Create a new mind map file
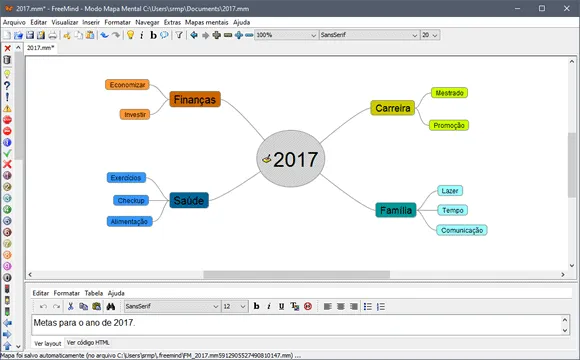The width and height of the screenshot is (580, 360). (x=7, y=35)
